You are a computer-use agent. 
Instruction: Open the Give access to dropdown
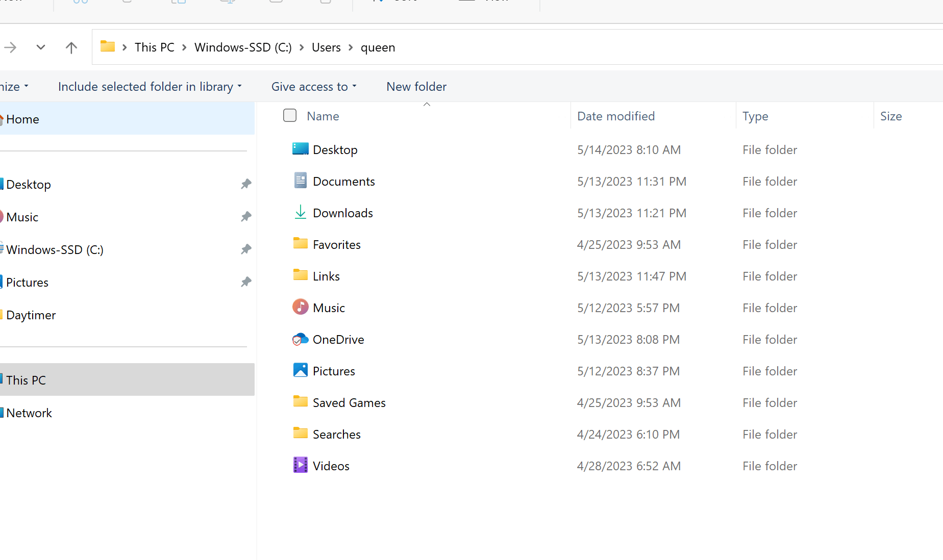[x=313, y=86]
